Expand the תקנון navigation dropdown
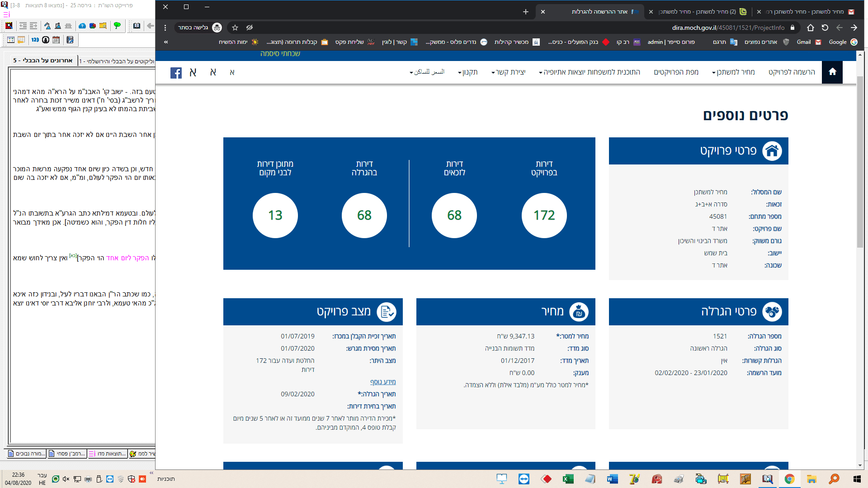868x488 pixels. (x=468, y=72)
